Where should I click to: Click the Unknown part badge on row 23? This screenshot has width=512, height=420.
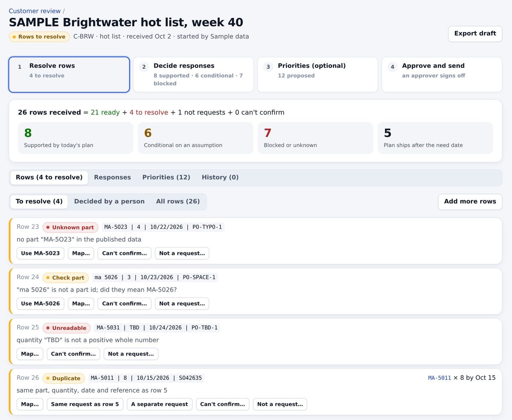point(70,227)
